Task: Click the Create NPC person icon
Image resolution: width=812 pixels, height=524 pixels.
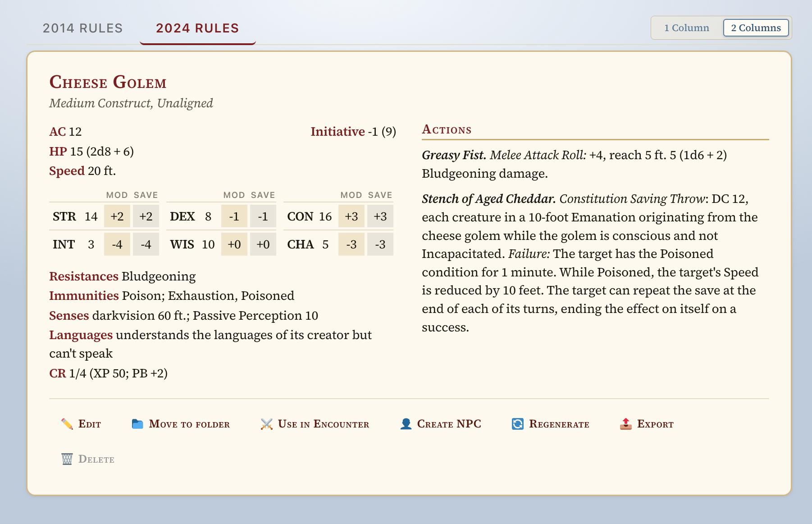Action: point(406,424)
